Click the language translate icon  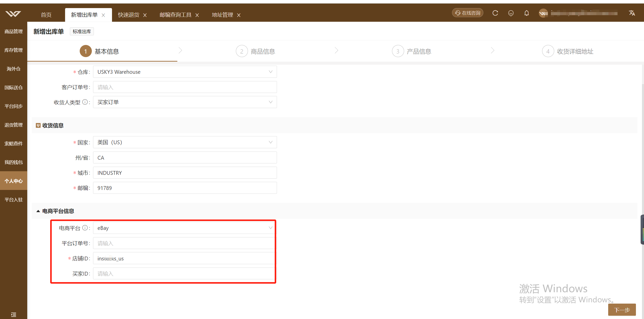coord(632,13)
